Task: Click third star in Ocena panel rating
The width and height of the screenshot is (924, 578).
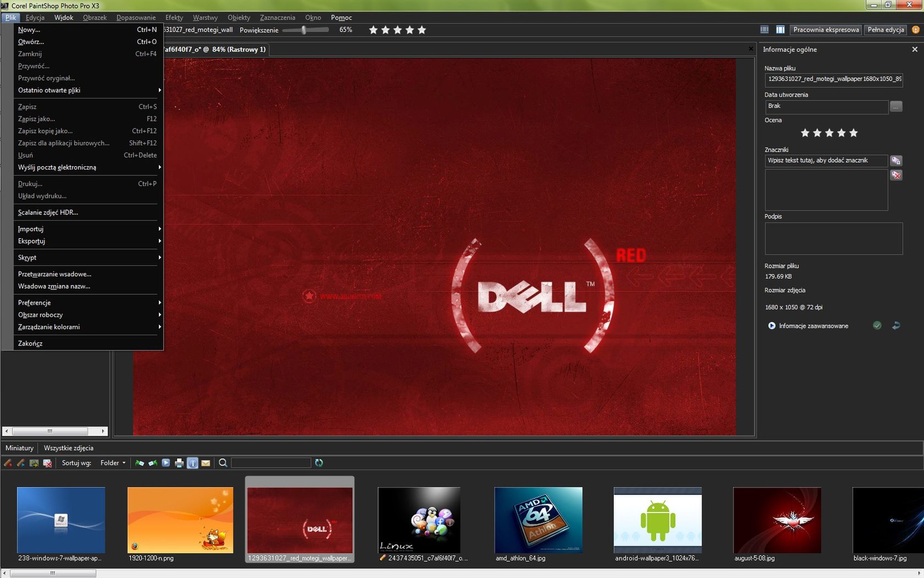Action: [x=829, y=133]
